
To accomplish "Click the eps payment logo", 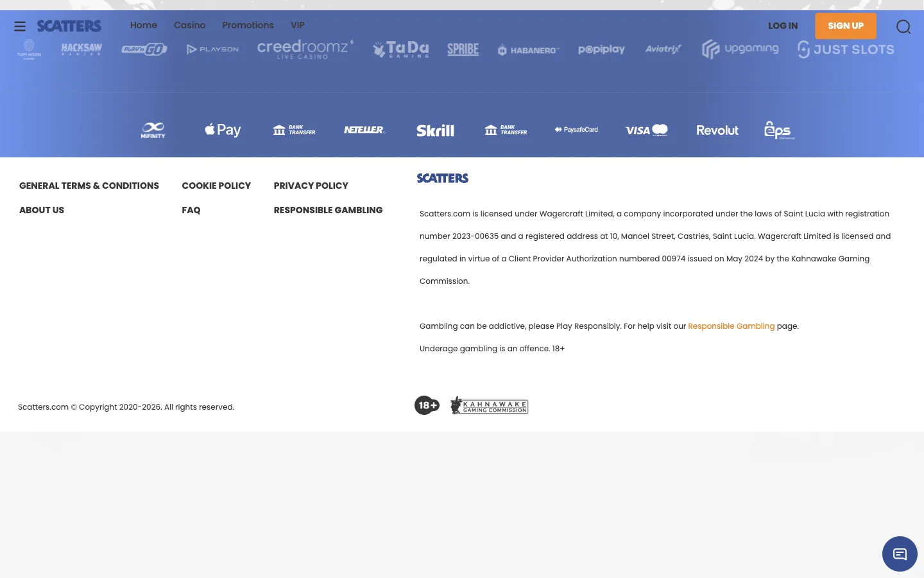I will (779, 130).
